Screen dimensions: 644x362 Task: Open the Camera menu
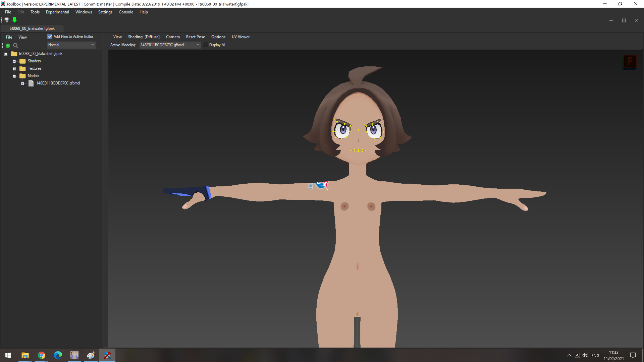[x=173, y=37]
